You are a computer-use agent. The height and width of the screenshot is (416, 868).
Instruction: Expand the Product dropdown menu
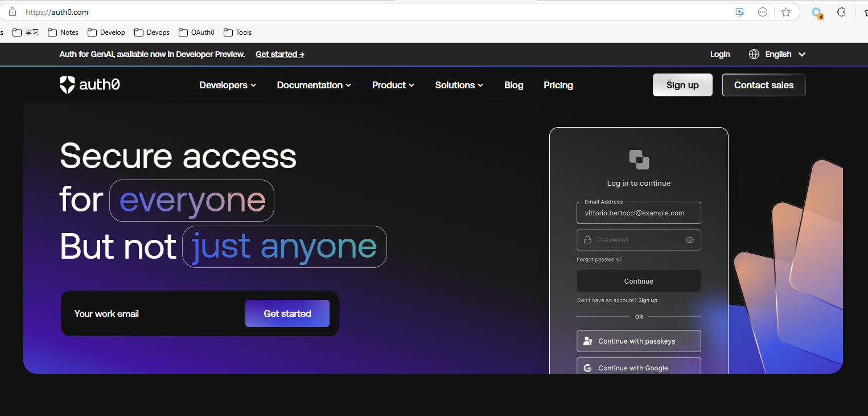coord(393,85)
